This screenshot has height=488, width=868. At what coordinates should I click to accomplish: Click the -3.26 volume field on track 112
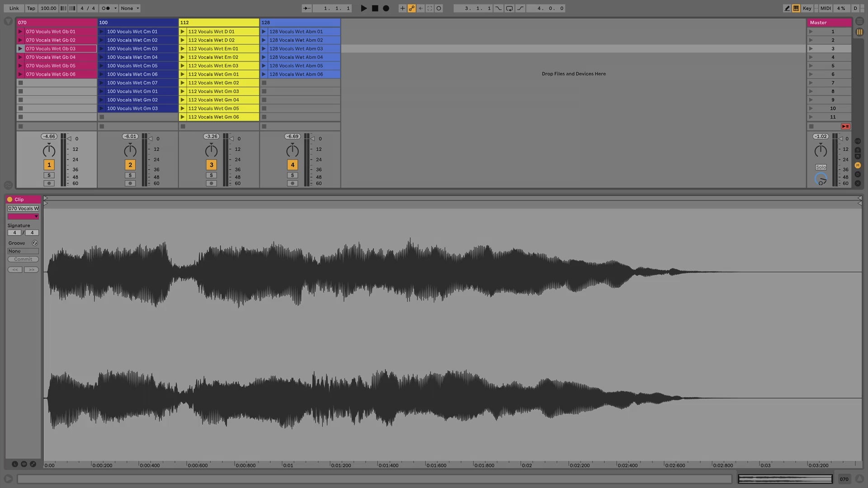(x=211, y=136)
